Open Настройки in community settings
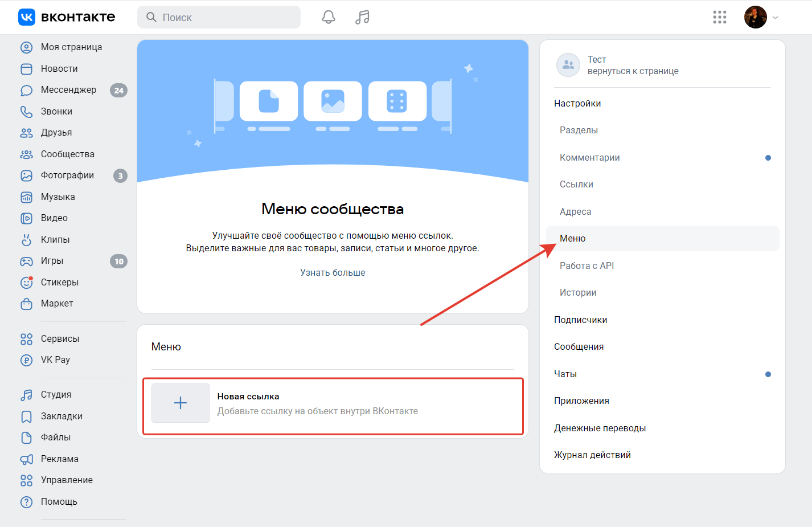Viewport: 812px width, 527px height. pyautogui.click(x=577, y=103)
